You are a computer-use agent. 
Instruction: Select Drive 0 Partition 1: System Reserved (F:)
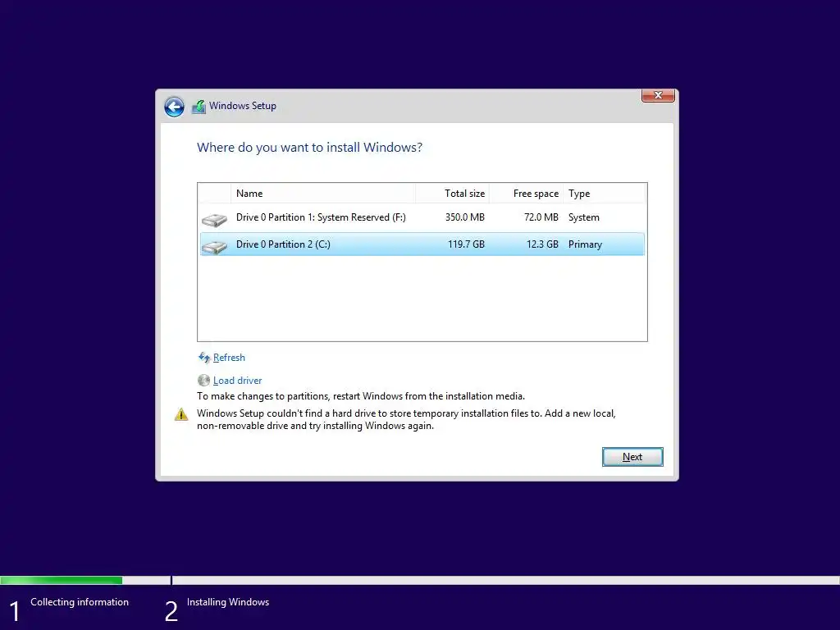422,217
